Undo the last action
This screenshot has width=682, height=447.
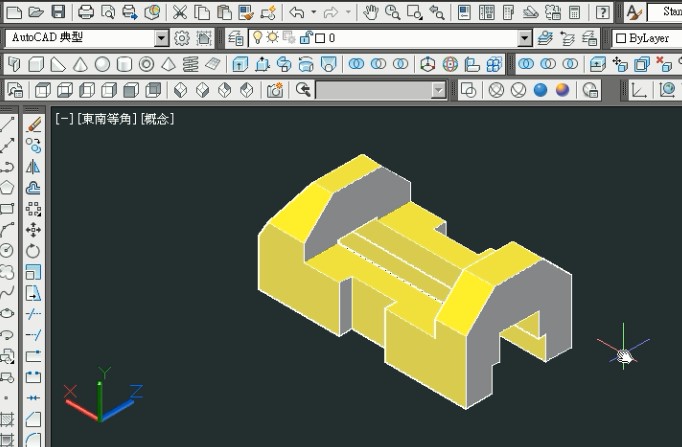(297, 12)
